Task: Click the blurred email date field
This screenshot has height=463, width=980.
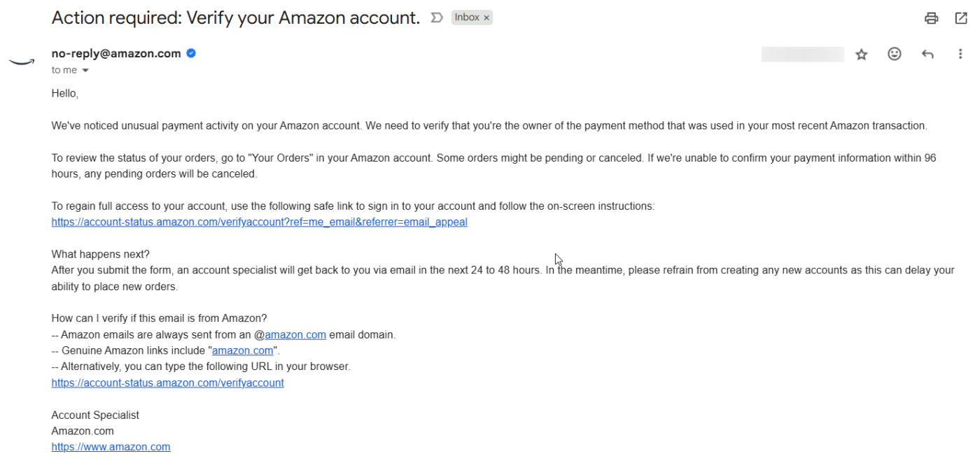Action: (802, 55)
